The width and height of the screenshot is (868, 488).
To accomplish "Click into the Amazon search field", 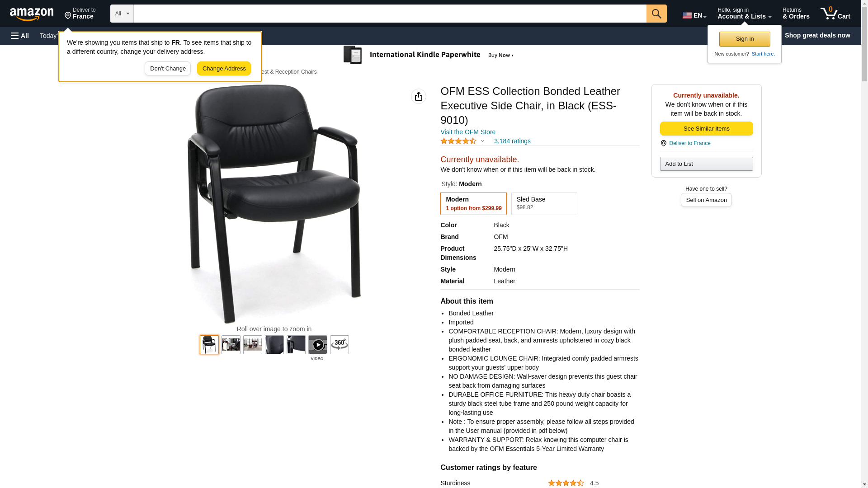I will [x=390, y=14].
